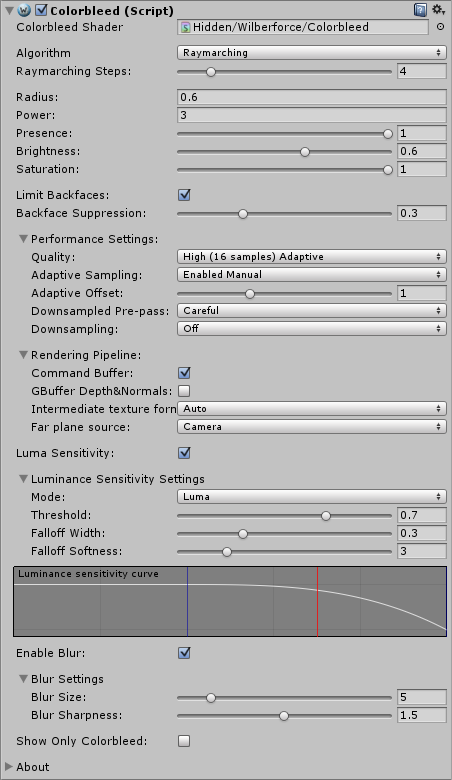Click the shader file icon in Colorbleed Shader field
This screenshot has width=452, height=780.
[x=185, y=27]
